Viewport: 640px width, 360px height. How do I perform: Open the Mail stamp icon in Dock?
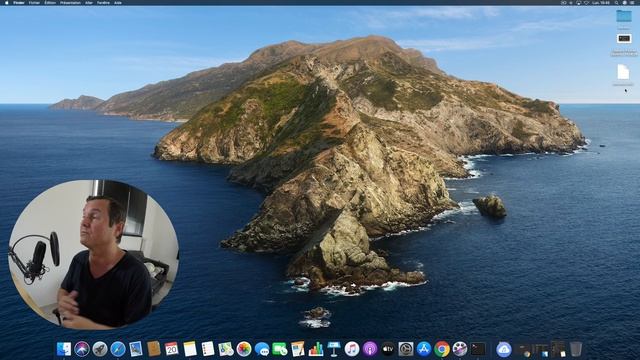(136, 349)
